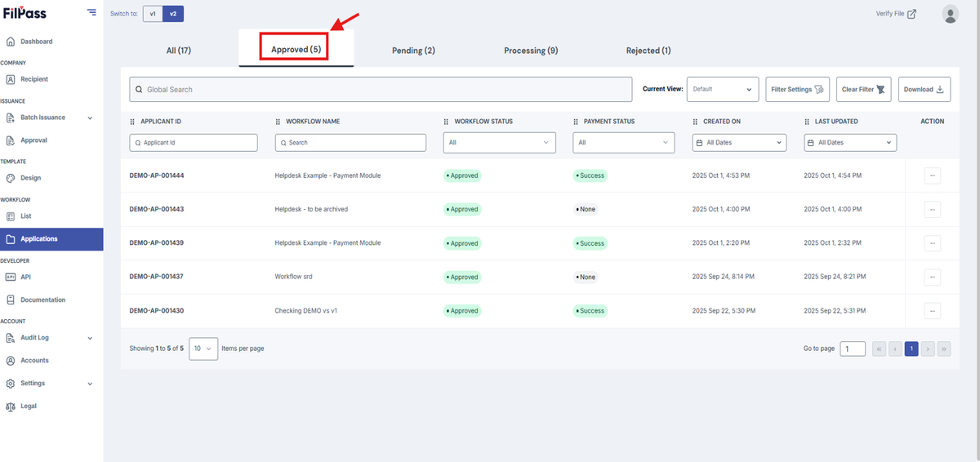Screen dimensions: 980x462
Task: Click applicant ID DEMO-AP-001444
Action: coord(157,175)
